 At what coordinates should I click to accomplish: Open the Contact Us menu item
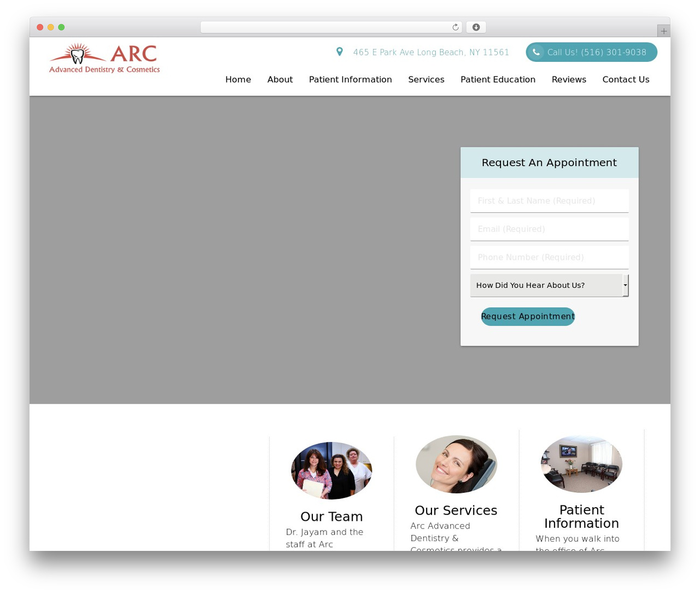coord(626,80)
